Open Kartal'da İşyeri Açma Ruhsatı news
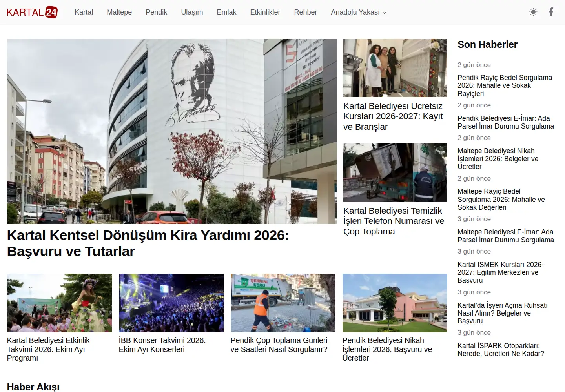 (x=503, y=313)
